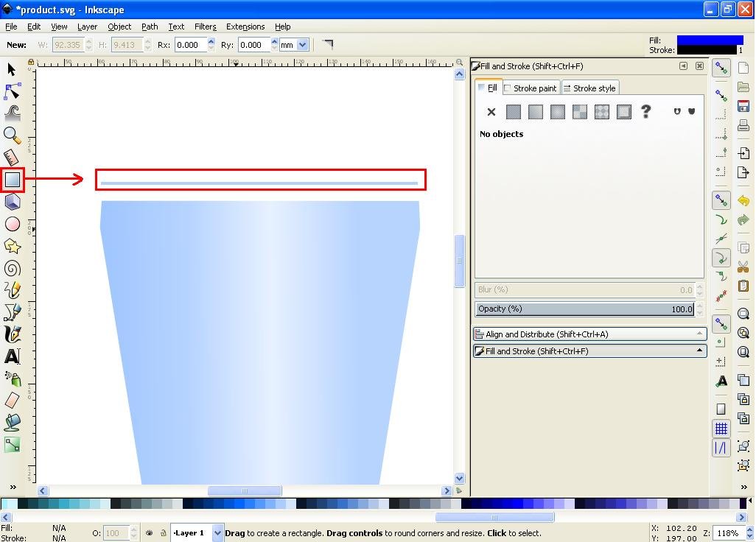Apply linear gradient fill in Fill panel
This screenshot has width=756, height=542.
[536, 111]
